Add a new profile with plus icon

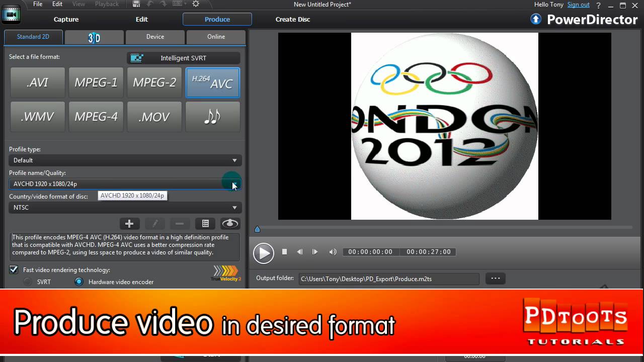[x=129, y=224]
